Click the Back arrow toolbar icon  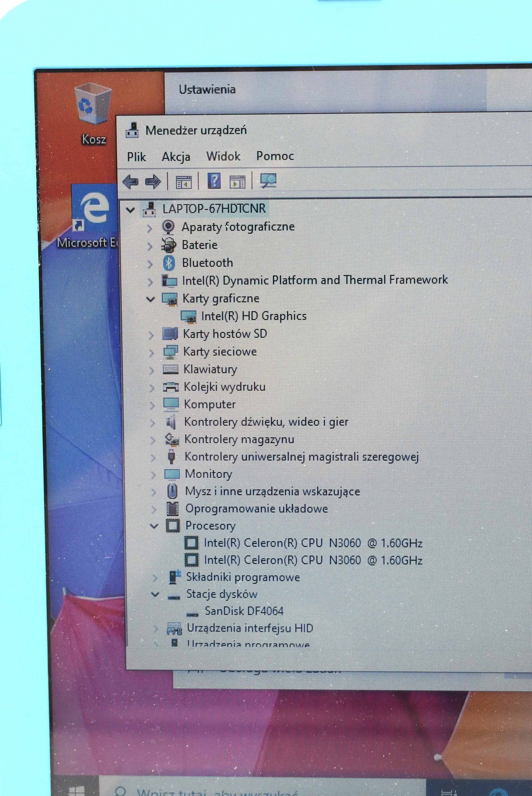(x=131, y=181)
